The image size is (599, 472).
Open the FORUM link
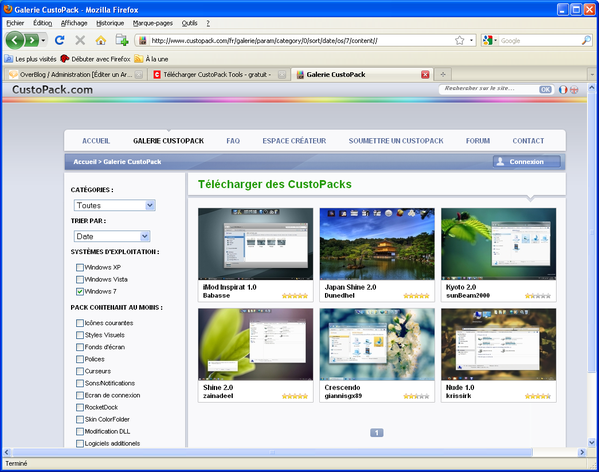(x=478, y=141)
